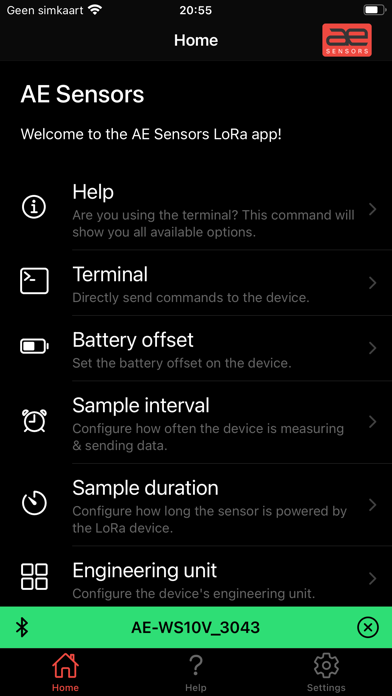Screen dimensions: 392x696
Task: Open the Settings tab with gear icon
Action: [326, 672]
